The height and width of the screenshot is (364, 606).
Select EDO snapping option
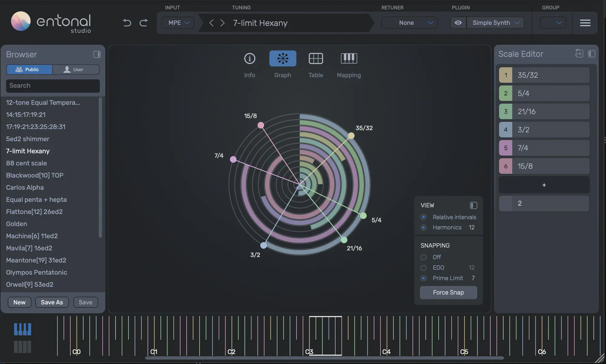[x=424, y=268]
